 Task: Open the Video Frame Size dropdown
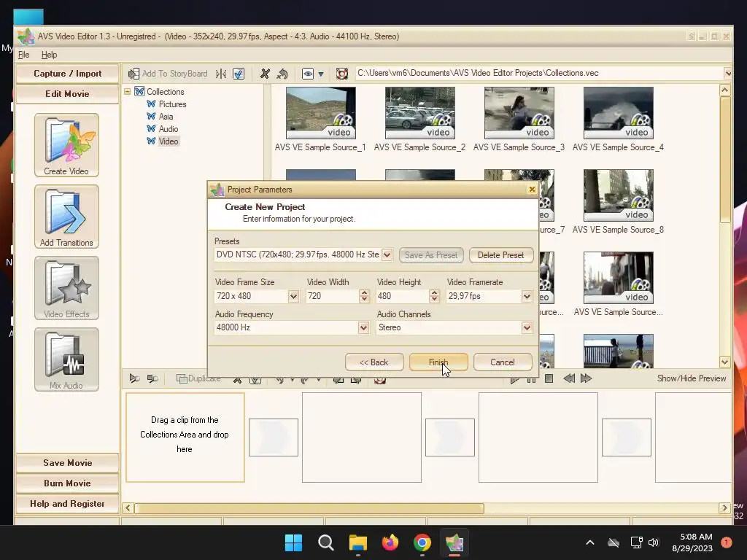[293, 296]
